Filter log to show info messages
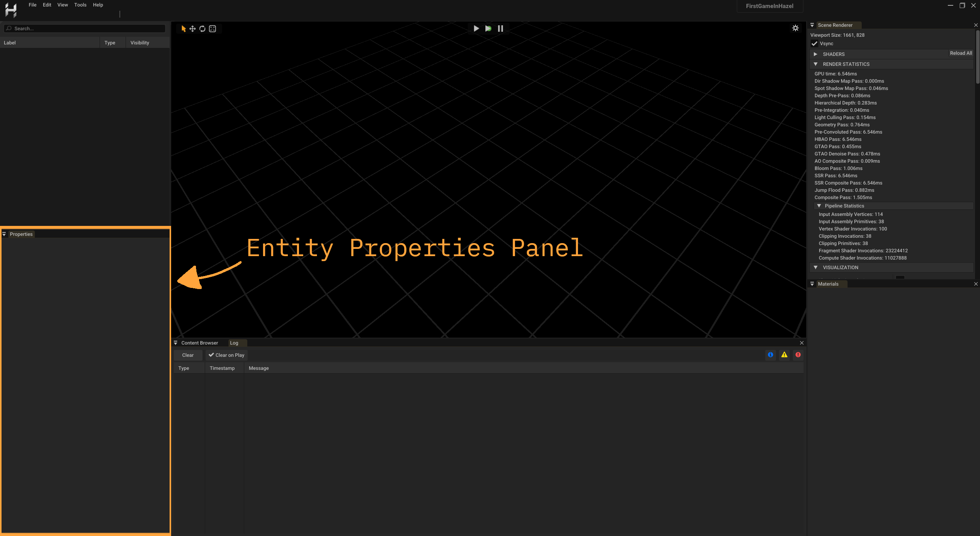Screen dimensions: 980x536 click(770, 355)
